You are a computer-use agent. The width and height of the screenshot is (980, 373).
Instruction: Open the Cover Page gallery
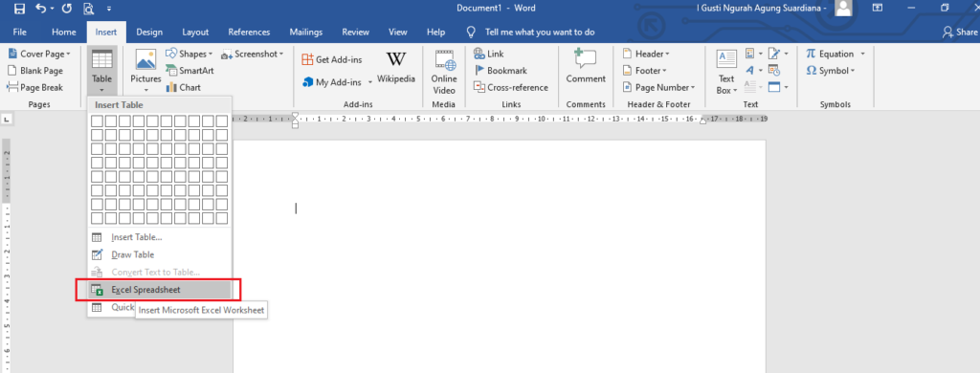(x=38, y=54)
